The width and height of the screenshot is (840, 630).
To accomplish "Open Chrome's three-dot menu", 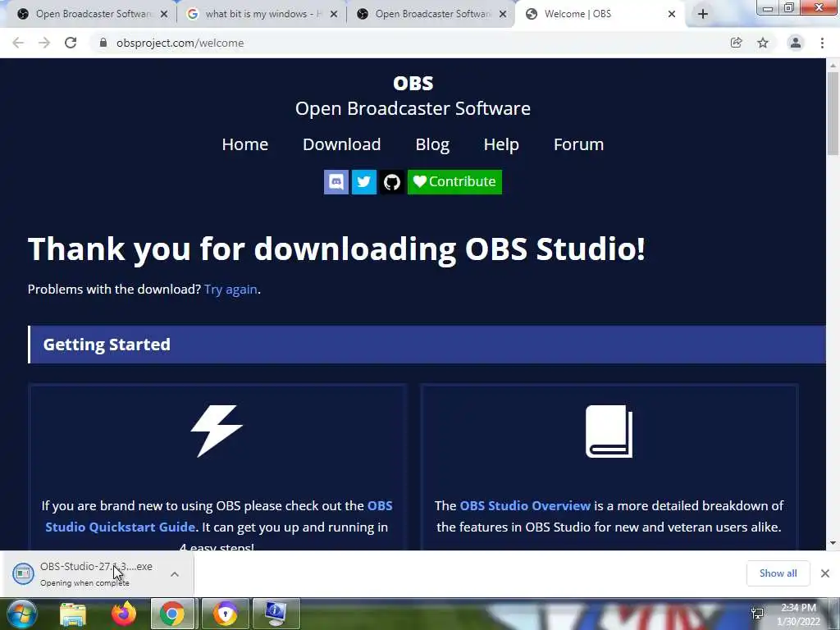I will (822, 43).
